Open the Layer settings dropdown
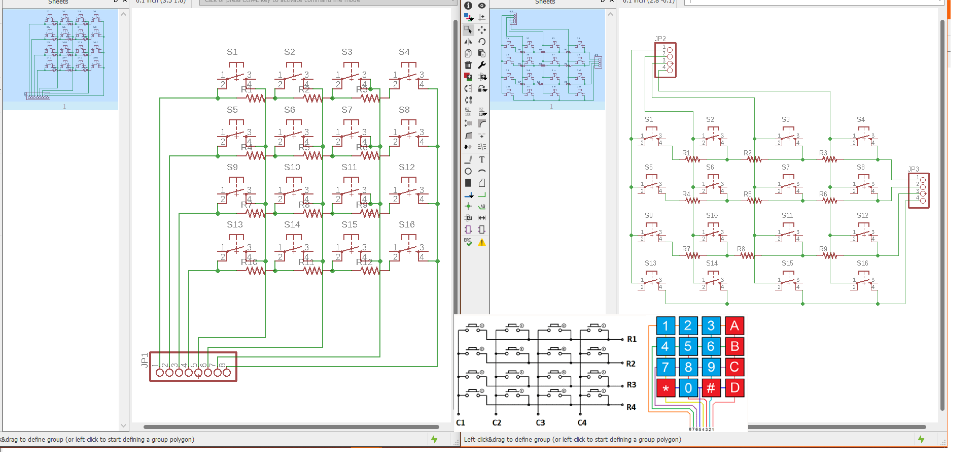This screenshot has height=459, width=980. 468,17
